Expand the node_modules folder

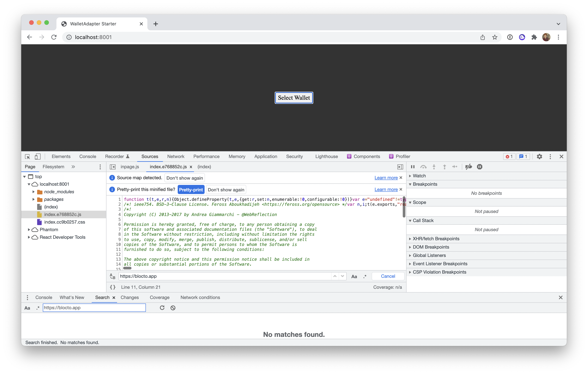click(34, 192)
